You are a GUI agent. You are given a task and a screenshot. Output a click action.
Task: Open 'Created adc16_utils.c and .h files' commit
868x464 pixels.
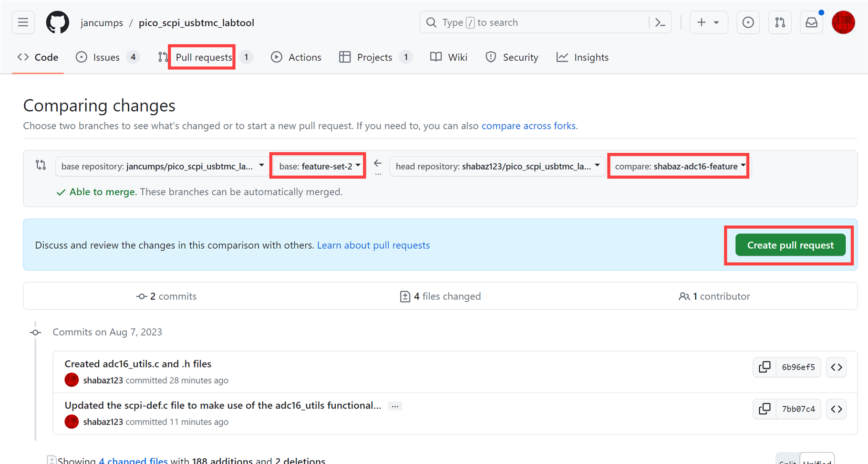pyautogui.click(x=138, y=364)
